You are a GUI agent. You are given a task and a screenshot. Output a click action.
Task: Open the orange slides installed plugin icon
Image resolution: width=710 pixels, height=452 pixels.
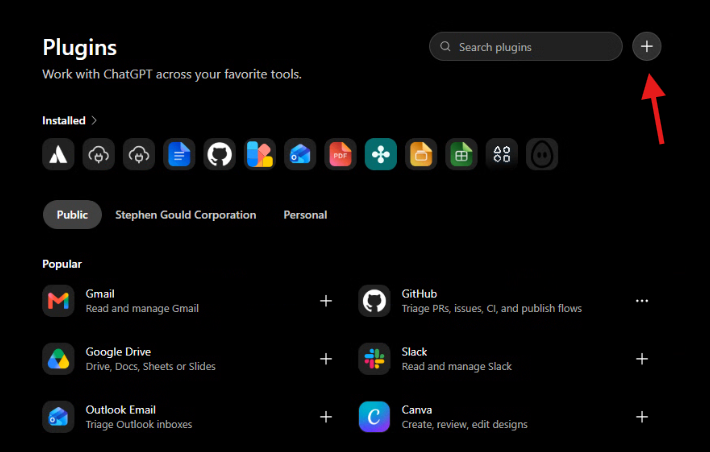pos(421,154)
